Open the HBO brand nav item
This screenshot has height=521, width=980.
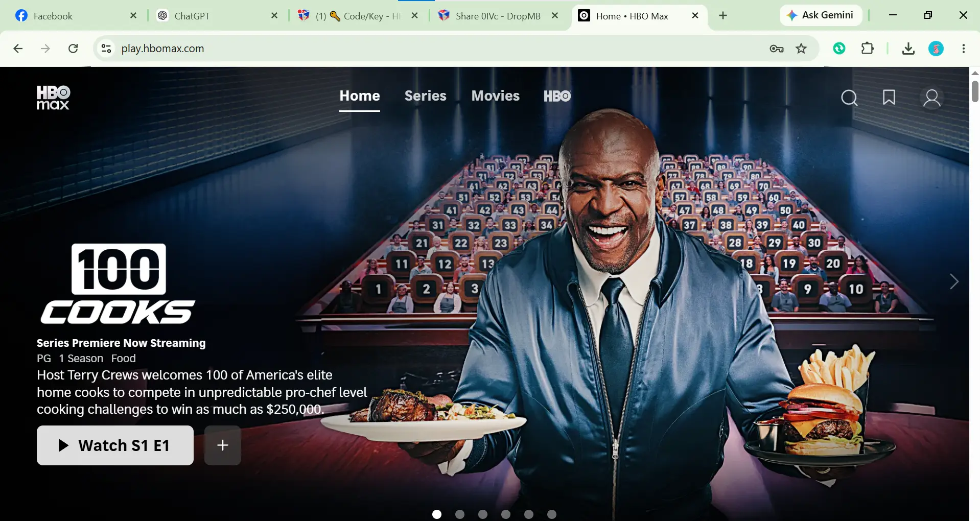coord(557,96)
